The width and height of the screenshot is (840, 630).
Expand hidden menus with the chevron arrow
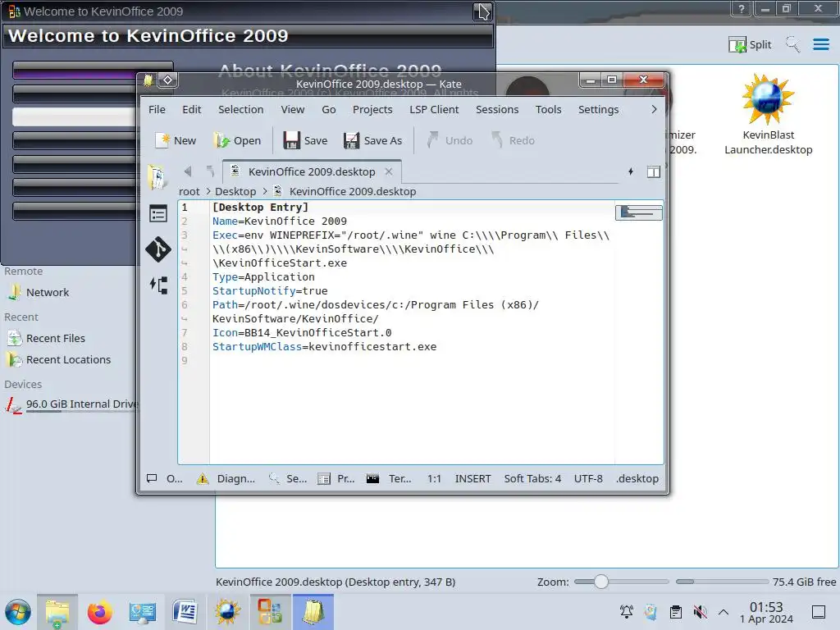point(654,109)
